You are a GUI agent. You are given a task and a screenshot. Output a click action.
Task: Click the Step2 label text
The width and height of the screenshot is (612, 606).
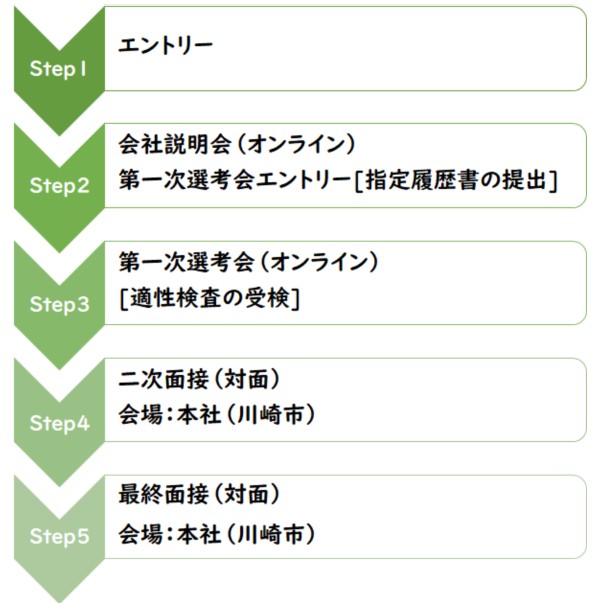coord(60,186)
